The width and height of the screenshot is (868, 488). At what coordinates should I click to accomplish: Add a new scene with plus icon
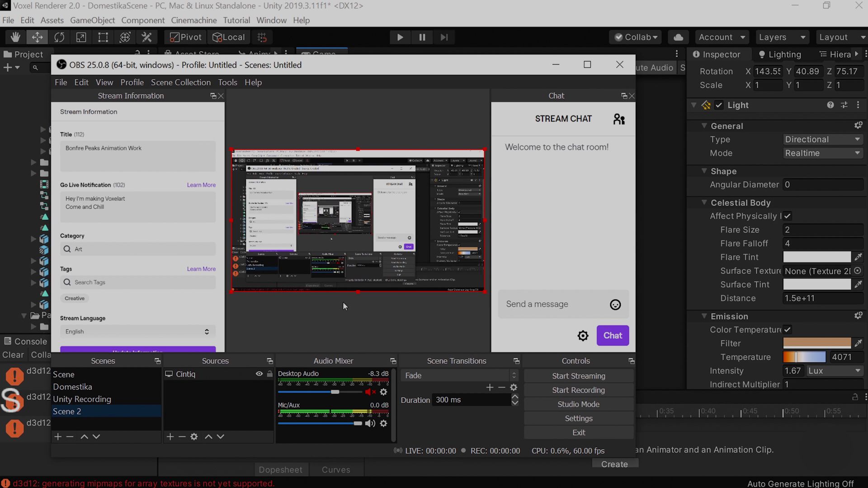click(x=58, y=436)
